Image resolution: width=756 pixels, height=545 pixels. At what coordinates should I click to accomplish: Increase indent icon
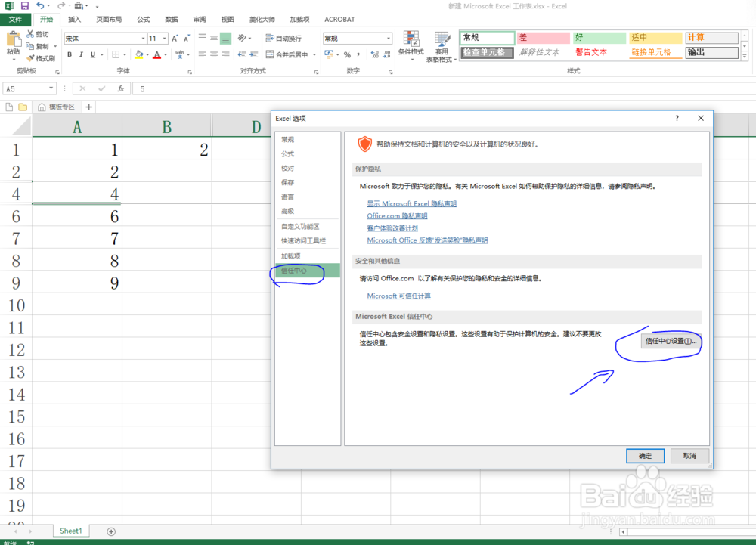tap(253, 54)
